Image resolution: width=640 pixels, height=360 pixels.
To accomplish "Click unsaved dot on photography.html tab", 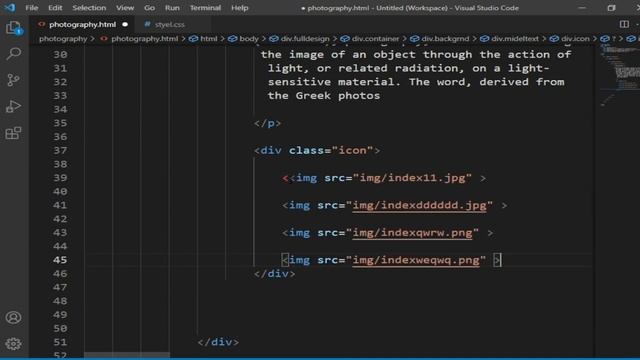I will pyautogui.click(x=125, y=24).
